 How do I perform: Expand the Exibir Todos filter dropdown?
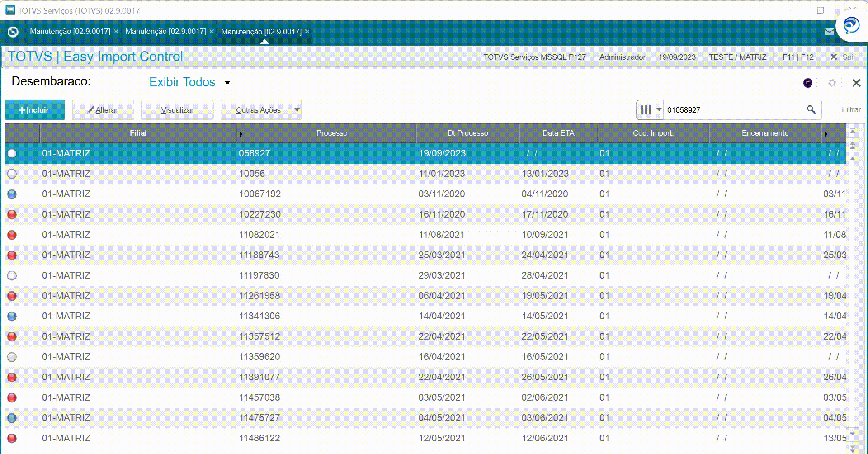[x=228, y=83]
